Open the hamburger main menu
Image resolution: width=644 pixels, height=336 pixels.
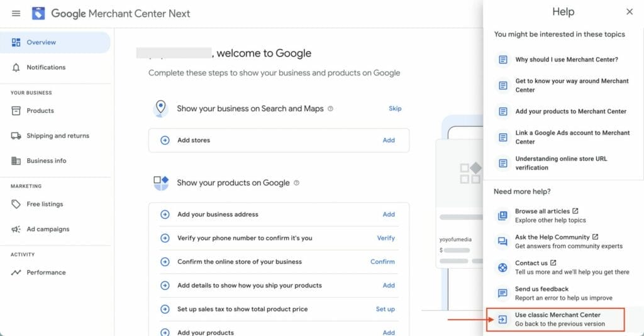click(16, 13)
